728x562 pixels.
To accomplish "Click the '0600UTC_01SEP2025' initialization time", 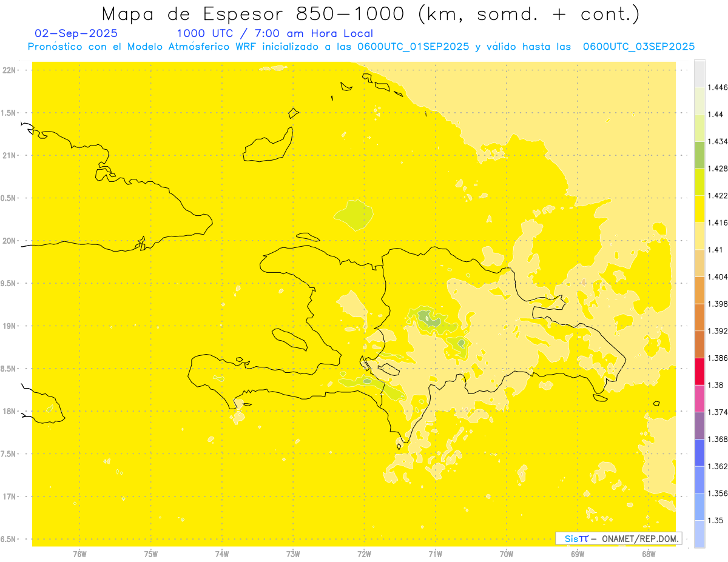I will point(413,47).
